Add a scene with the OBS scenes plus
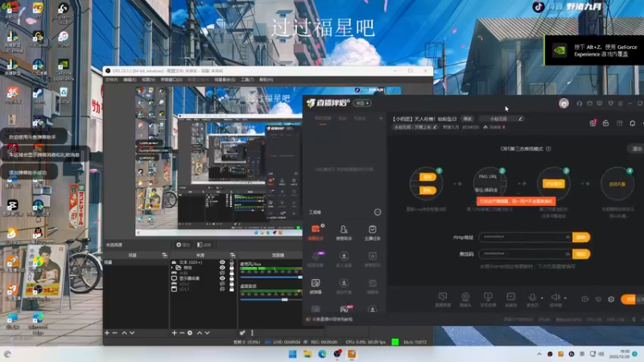 (107, 333)
